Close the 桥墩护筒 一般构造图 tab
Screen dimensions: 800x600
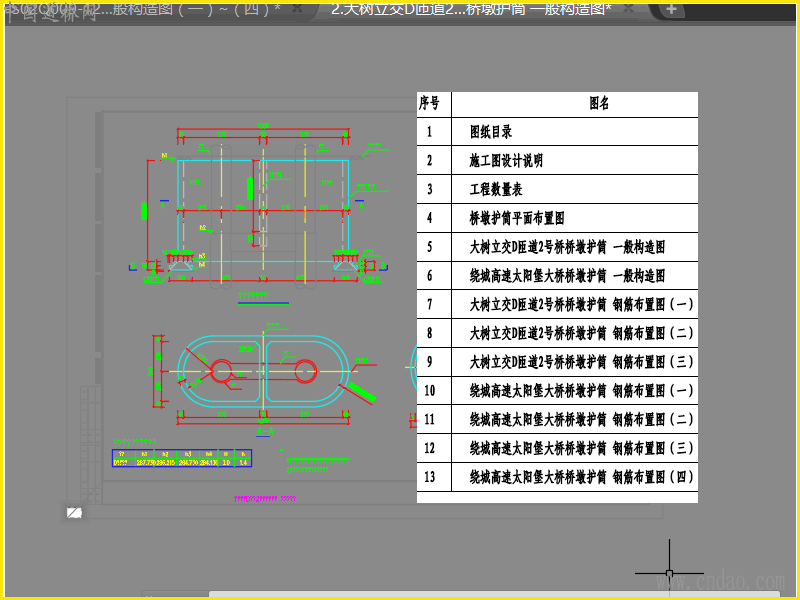pyautogui.click(x=629, y=9)
